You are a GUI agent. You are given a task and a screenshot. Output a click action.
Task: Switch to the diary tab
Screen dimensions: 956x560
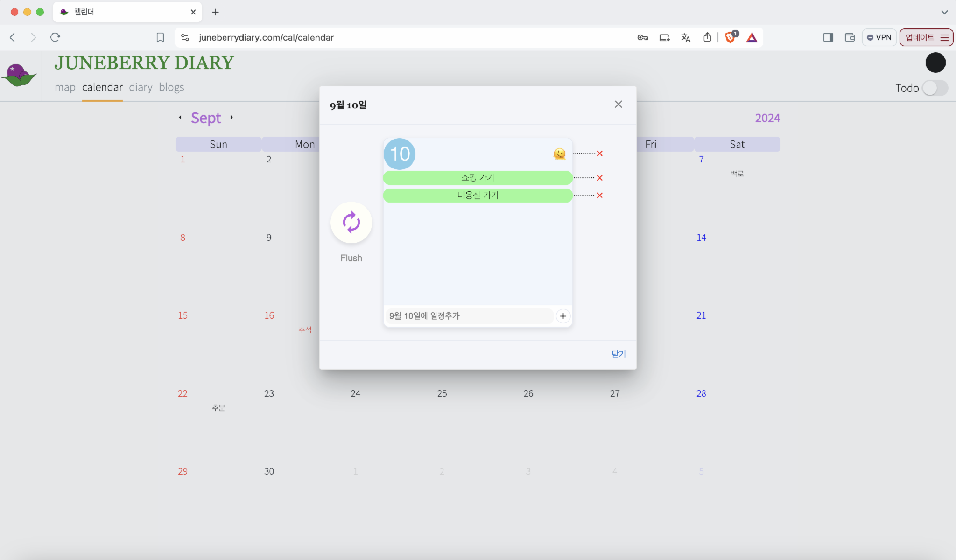(141, 87)
